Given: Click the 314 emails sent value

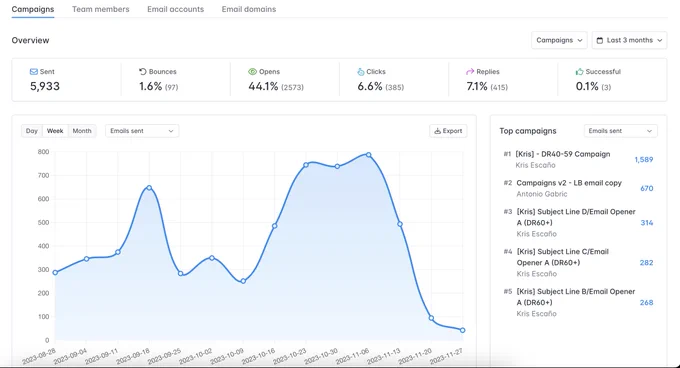Looking at the screenshot, I should tap(647, 223).
